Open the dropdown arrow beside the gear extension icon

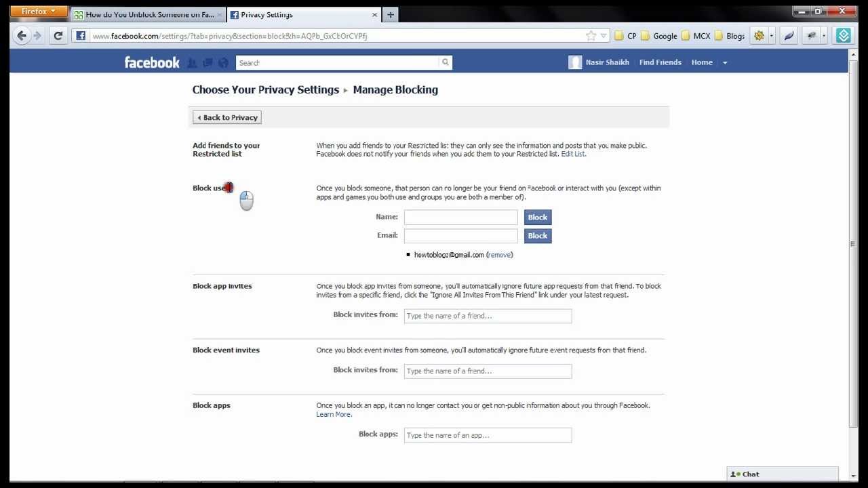(x=771, y=36)
